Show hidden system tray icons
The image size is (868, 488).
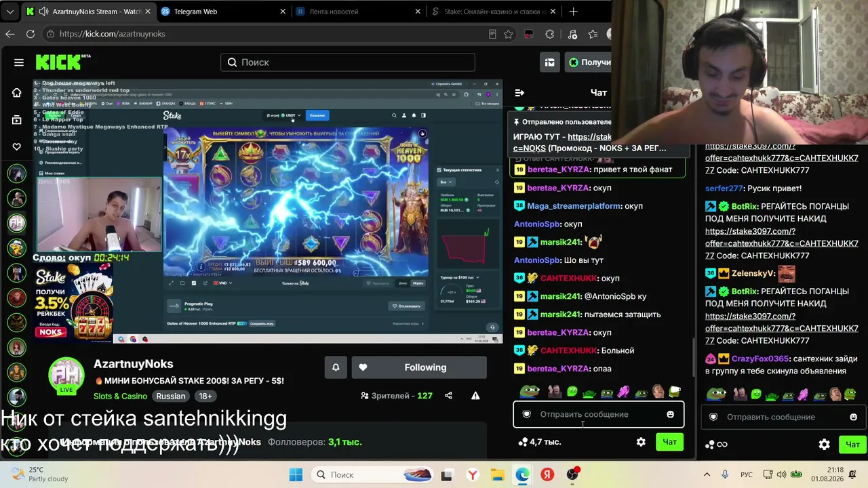(707, 475)
